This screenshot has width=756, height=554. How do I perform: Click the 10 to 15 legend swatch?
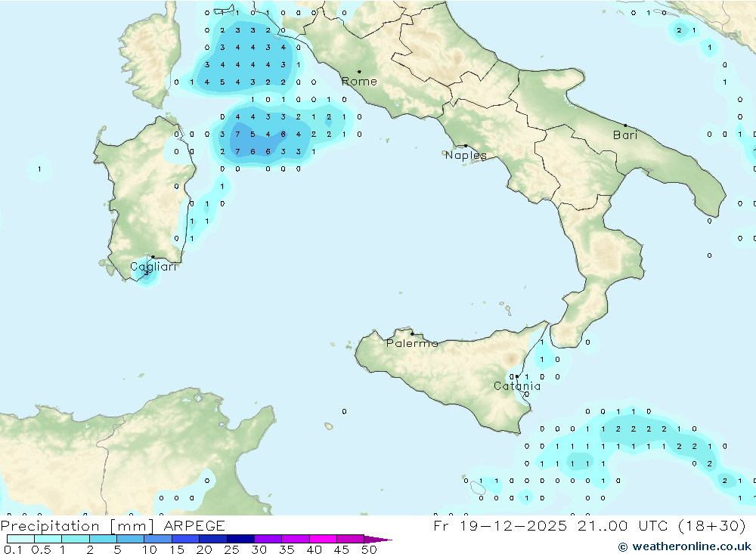(x=158, y=539)
